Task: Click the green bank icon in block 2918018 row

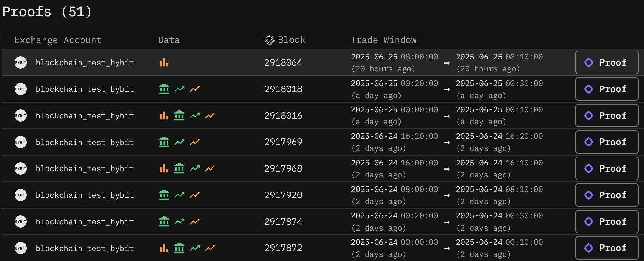Action: point(164,89)
